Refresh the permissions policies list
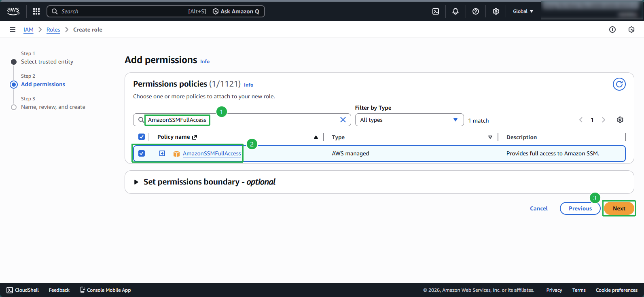Screen dimensions: 644x297 (x=619, y=84)
